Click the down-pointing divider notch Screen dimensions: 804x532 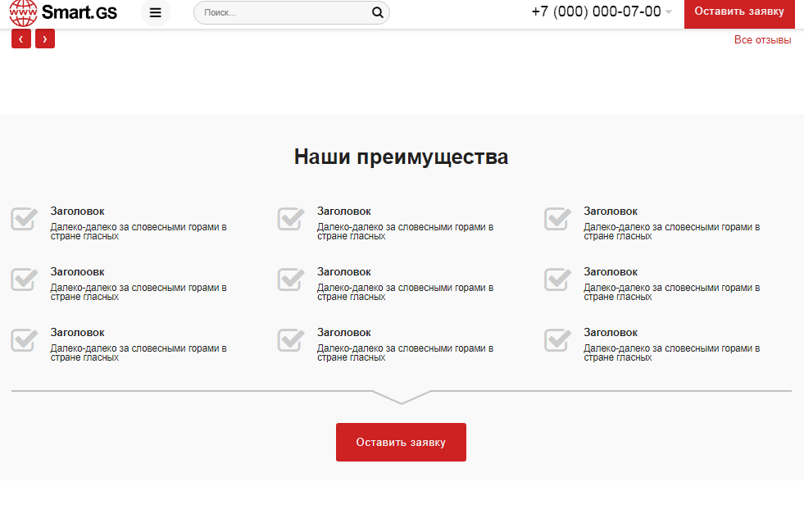coord(401,398)
